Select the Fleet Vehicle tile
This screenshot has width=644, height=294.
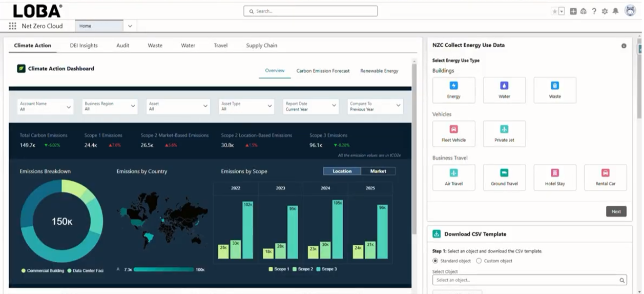click(453, 134)
